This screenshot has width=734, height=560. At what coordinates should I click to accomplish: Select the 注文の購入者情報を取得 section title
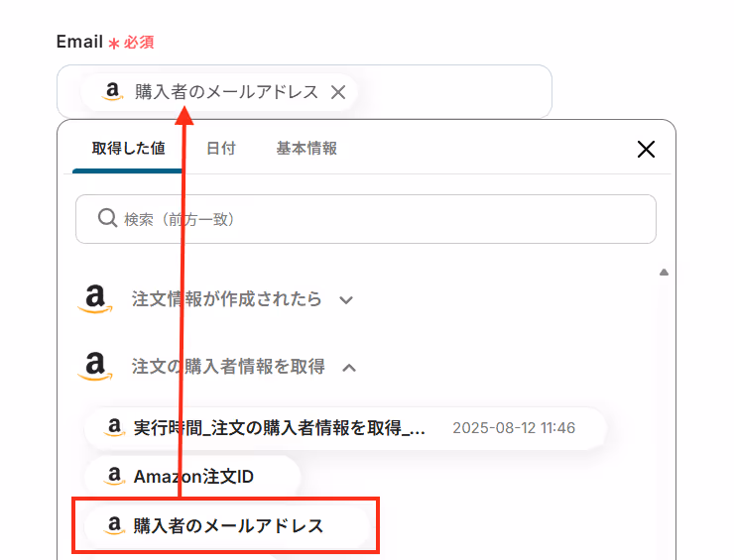coord(228,367)
